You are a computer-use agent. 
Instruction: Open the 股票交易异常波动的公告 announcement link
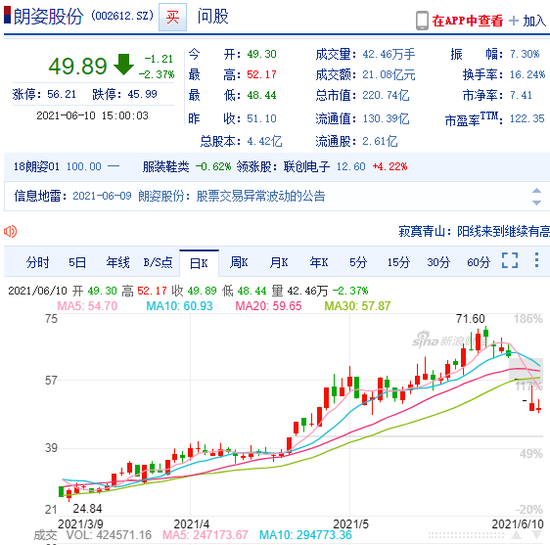pos(261,196)
